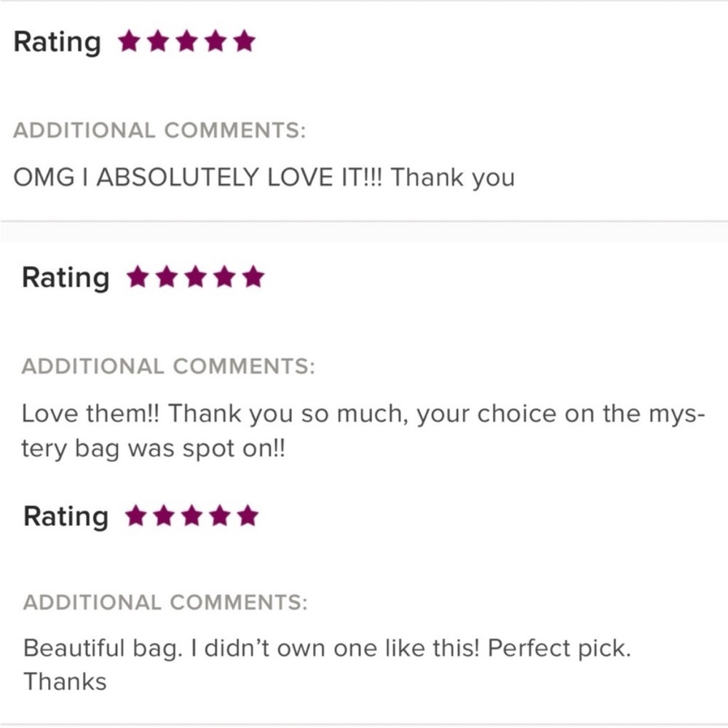Click the fifth star in the topmost review rating
This screenshot has width=728, height=728.
click(245, 41)
